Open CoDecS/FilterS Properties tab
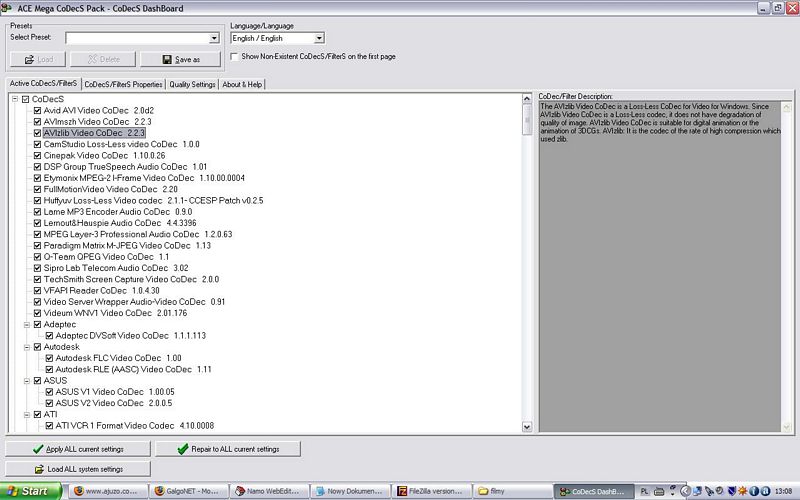Image resolution: width=800 pixels, height=500 pixels. point(123,84)
